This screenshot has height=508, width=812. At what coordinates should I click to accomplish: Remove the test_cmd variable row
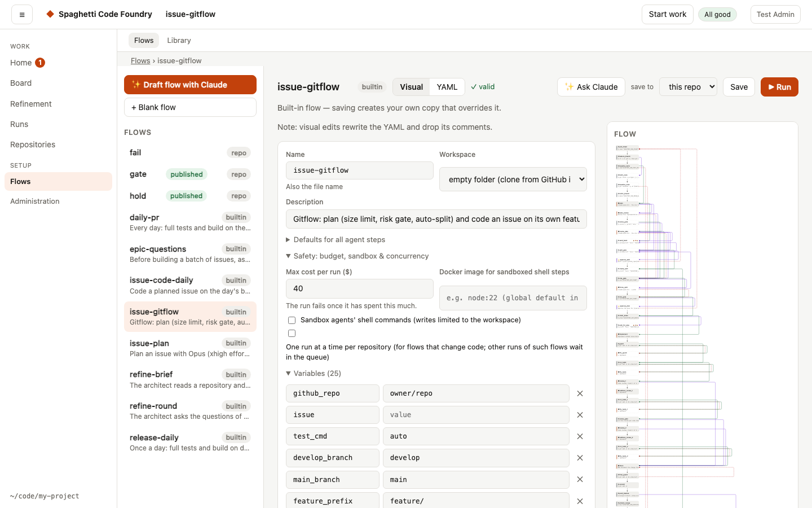coord(580,436)
